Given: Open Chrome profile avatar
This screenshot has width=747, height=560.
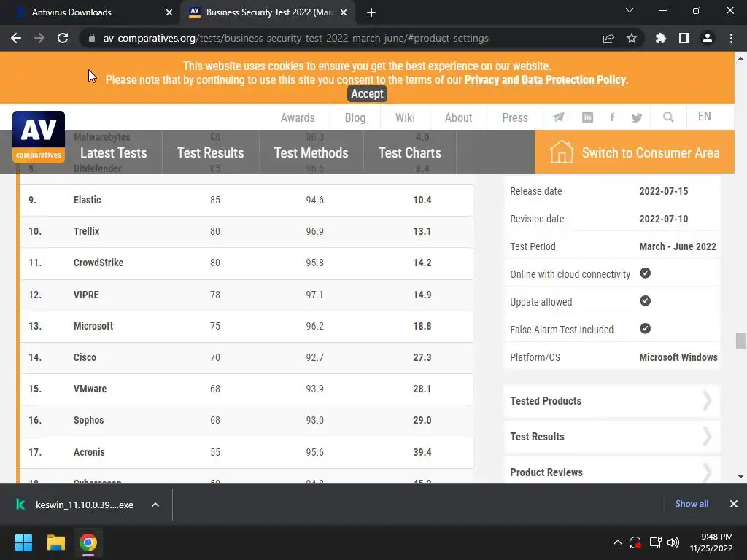Looking at the screenshot, I should [708, 38].
